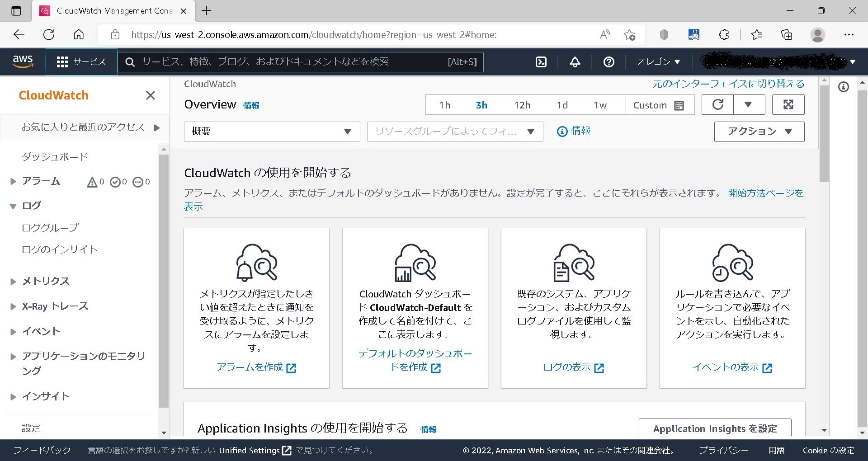Click the AWS services search field
The image size is (868, 461).
(301, 62)
